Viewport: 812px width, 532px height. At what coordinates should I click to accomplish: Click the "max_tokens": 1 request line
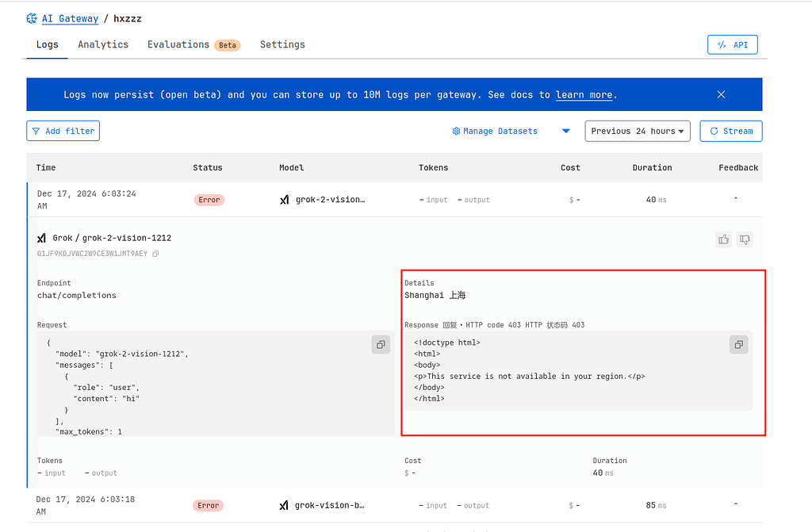coord(89,431)
